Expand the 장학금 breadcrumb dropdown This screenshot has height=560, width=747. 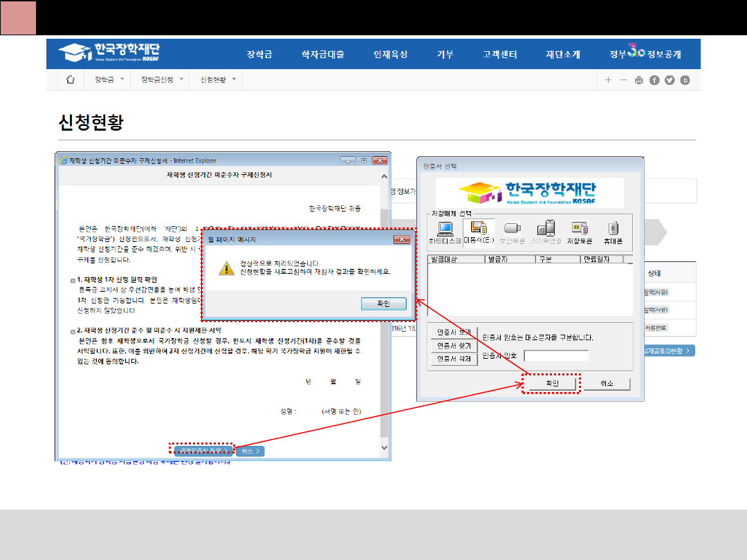[x=109, y=80]
